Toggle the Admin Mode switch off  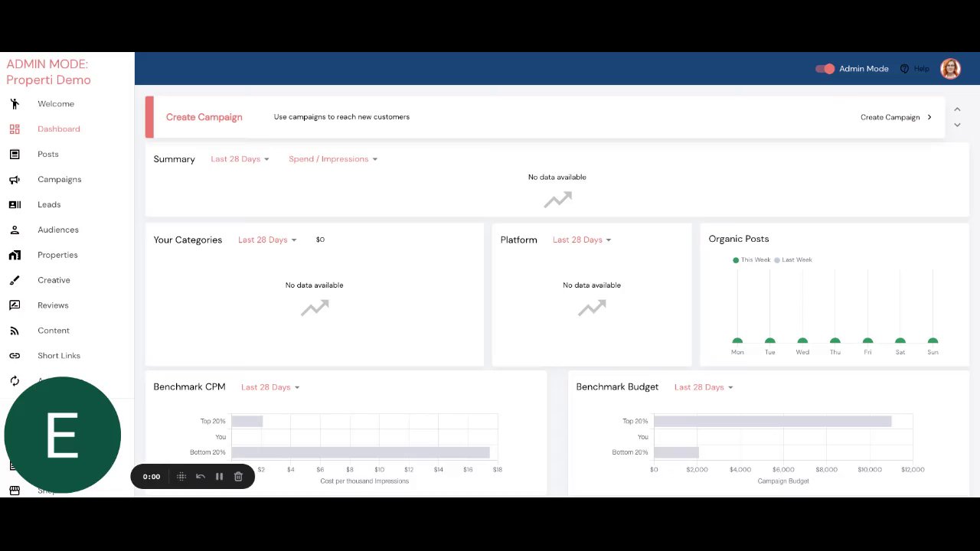point(825,69)
